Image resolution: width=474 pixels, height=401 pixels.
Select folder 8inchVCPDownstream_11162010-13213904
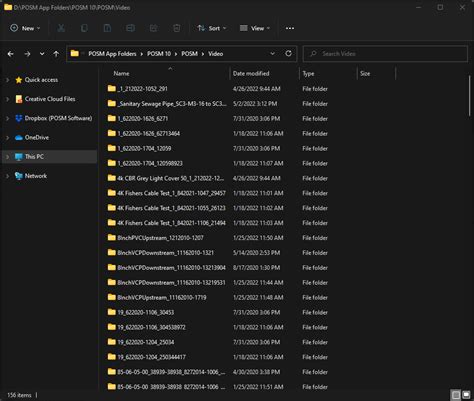(x=167, y=268)
